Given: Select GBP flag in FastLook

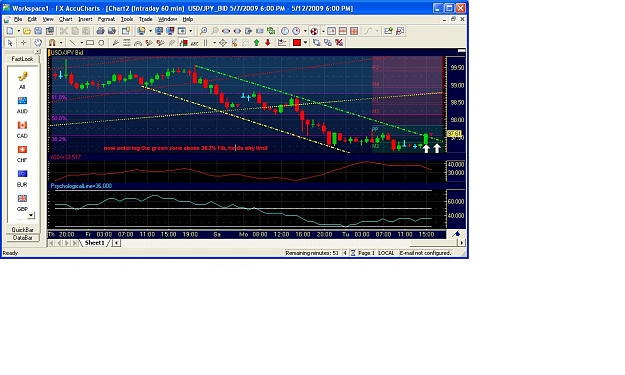Looking at the screenshot, I should point(22,203).
